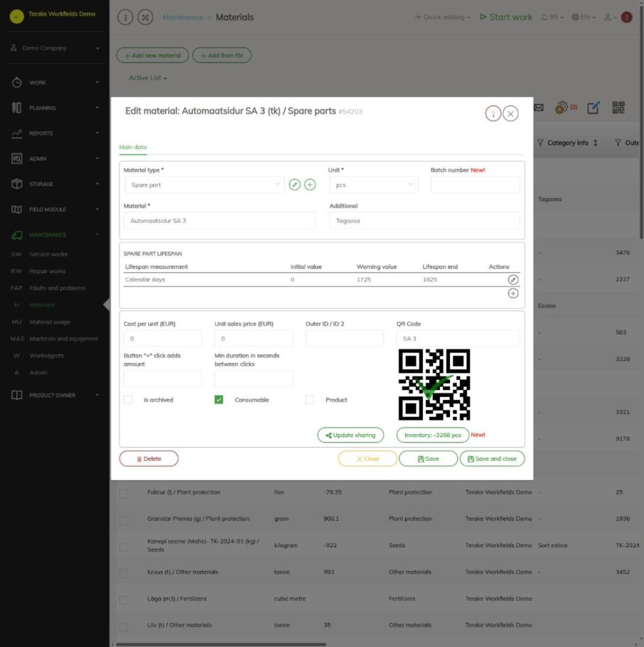Click the QR code image thumbnail
This screenshot has height=647, width=644.
pyautogui.click(x=434, y=385)
